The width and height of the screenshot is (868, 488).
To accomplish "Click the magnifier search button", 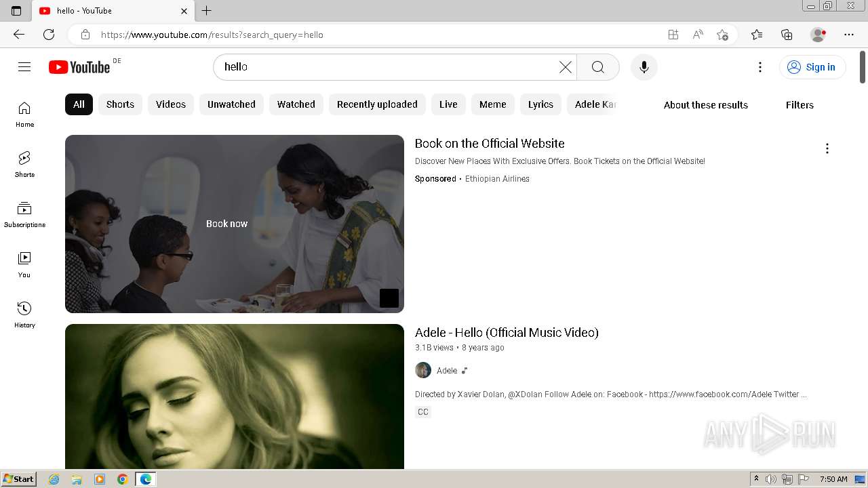I will (597, 66).
